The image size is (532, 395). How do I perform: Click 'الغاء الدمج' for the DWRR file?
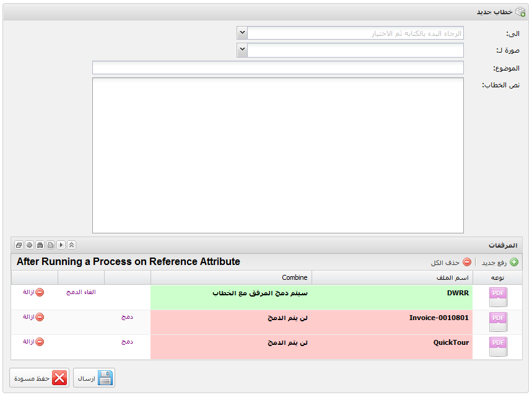pos(81,292)
